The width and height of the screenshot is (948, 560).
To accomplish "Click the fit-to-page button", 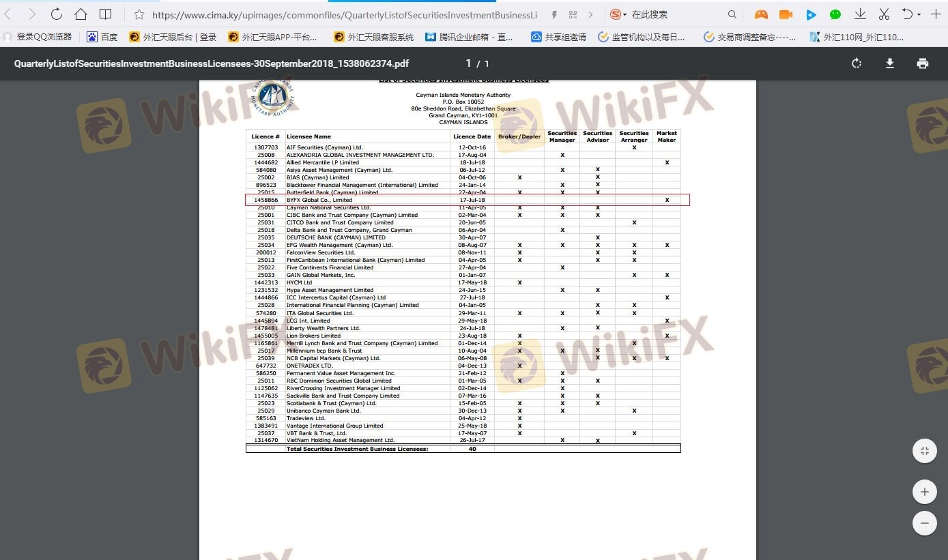I will tap(924, 451).
